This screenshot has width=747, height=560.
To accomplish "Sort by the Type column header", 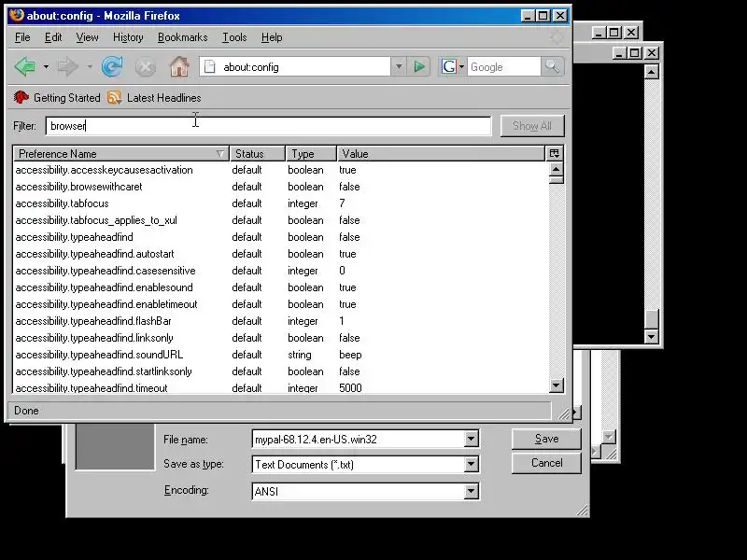I will [x=311, y=153].
